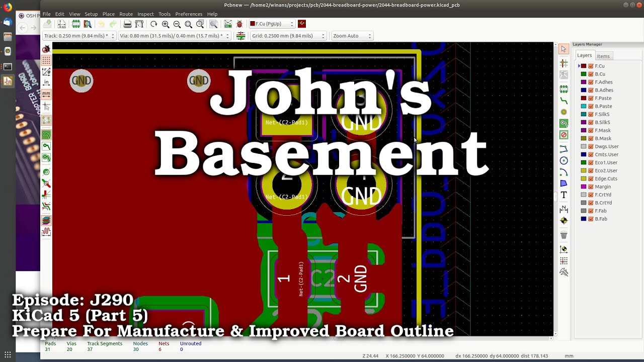Toggle visibility checkbox of B.Cu layer

tap(591, 74)
